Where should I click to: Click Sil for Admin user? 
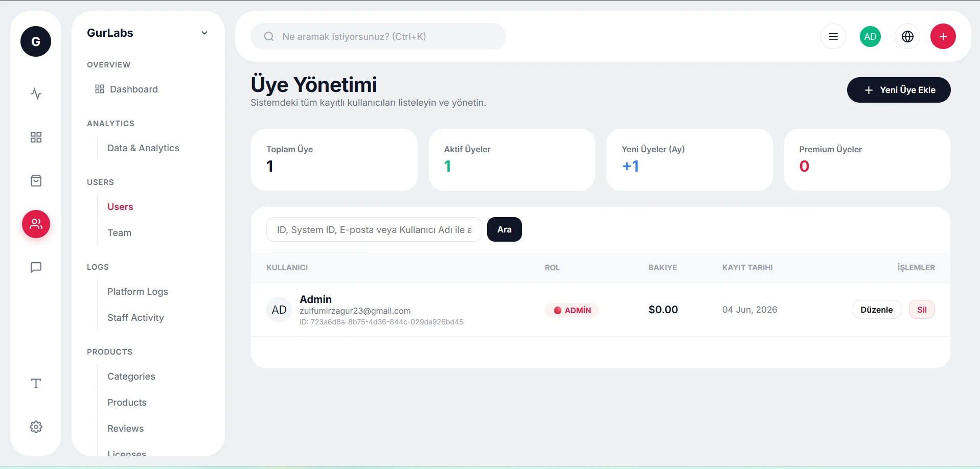click(x=922, y=310)
